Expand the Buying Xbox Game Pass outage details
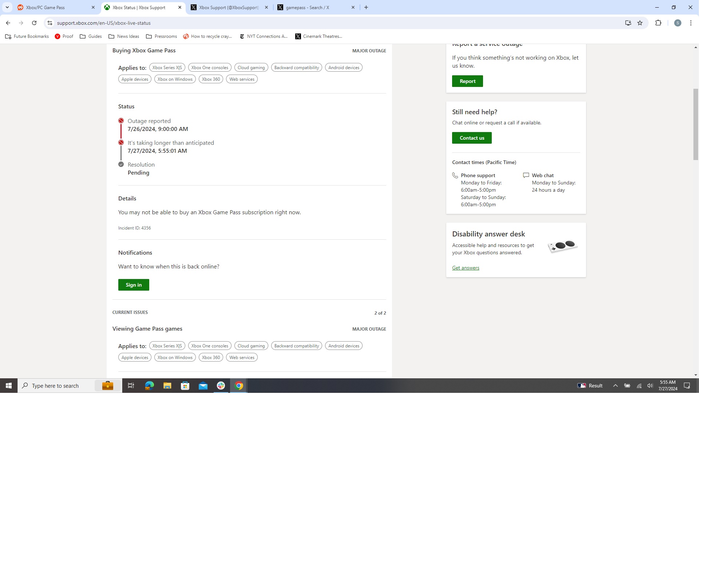This screenshot has width=728, height=582. pos(250,51)
